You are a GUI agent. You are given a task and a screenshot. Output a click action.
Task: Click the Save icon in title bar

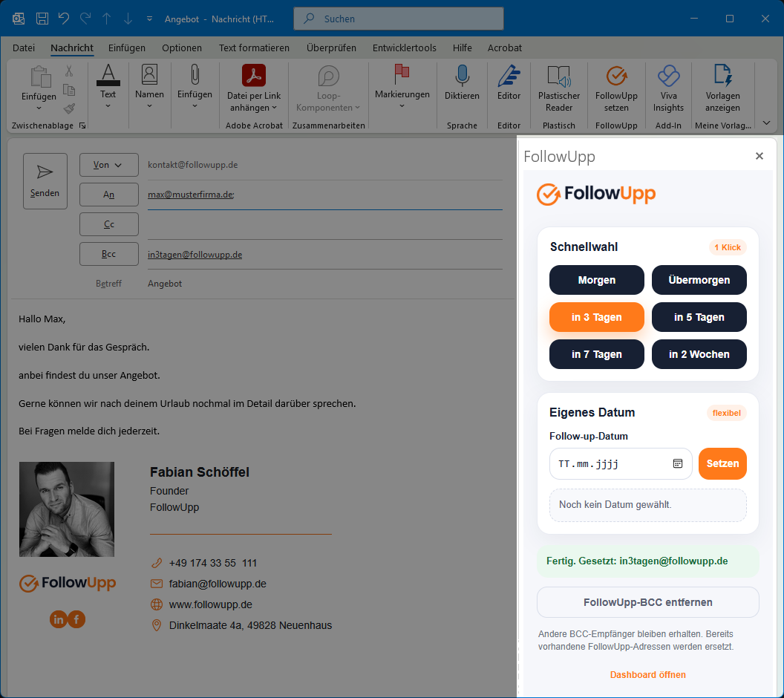pos(42,19)
